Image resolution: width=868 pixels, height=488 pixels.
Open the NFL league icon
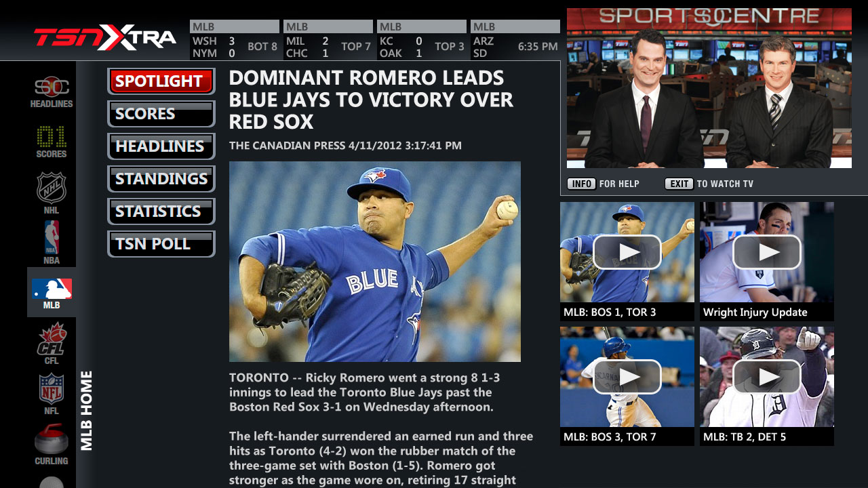(52, 394)
